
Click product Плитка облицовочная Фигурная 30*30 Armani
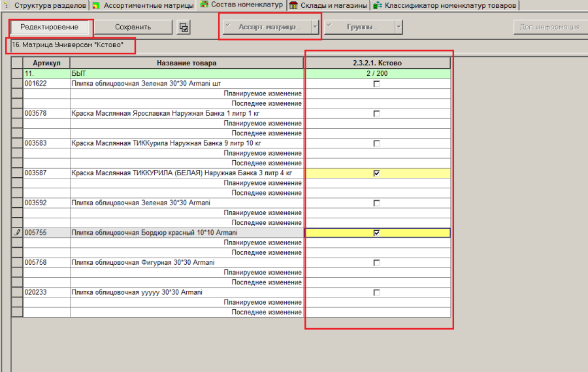click(187, 262)
